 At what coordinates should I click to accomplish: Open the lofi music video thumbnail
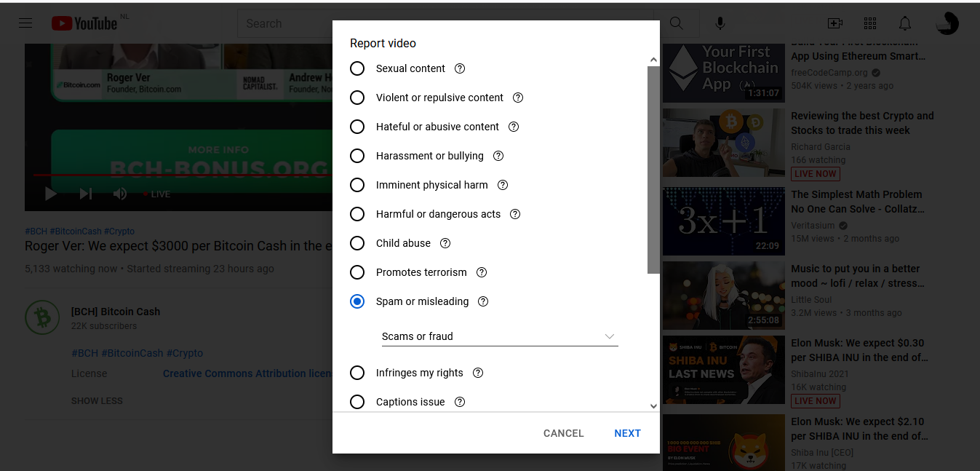point(724,295)
